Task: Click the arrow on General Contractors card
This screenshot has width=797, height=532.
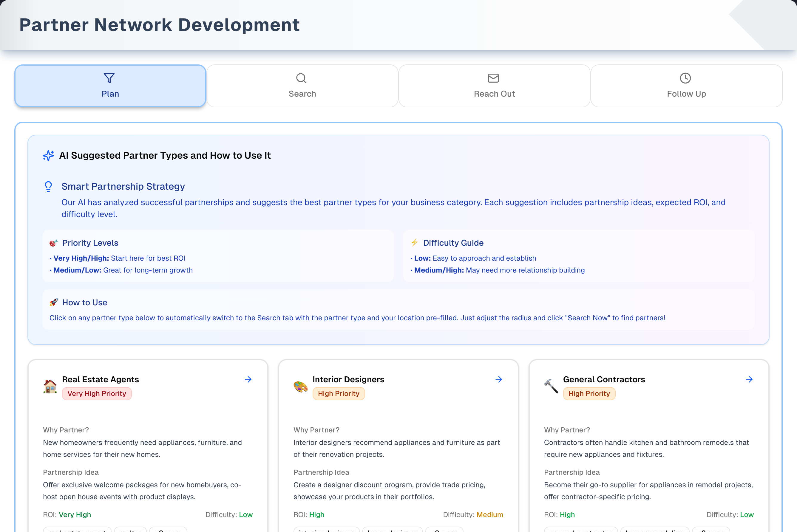Action: click(x=750, y=379)
